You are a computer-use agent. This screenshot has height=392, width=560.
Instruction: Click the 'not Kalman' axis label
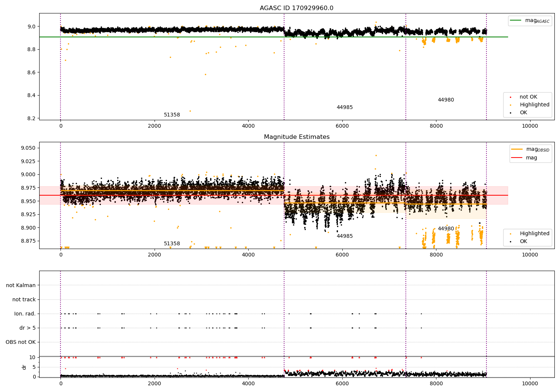point(21,286)
